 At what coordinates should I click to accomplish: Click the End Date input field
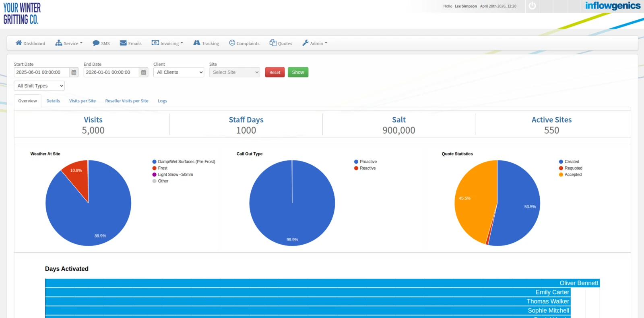111,72
